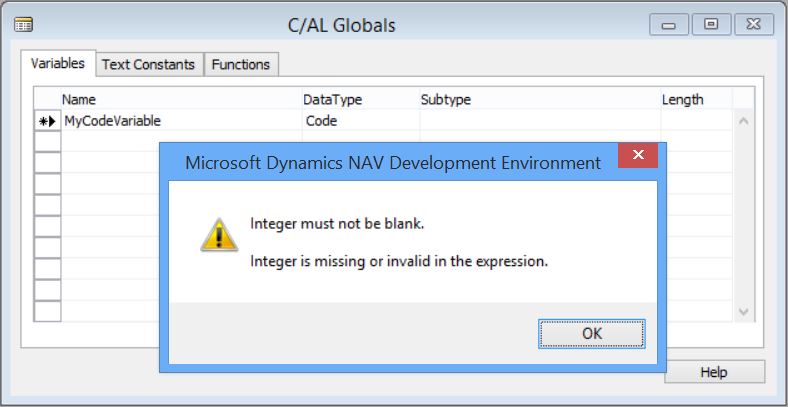Select the Code DataType cell

(361, 121)
